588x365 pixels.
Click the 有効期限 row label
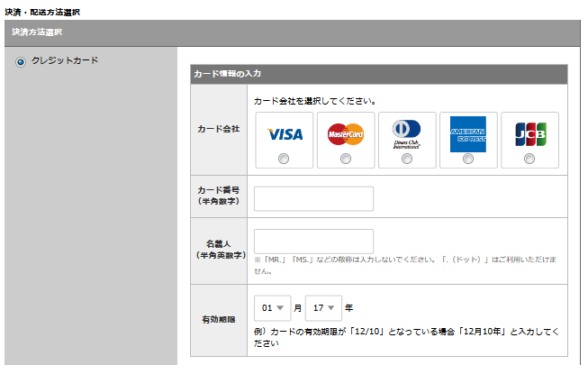click(219, 320)
